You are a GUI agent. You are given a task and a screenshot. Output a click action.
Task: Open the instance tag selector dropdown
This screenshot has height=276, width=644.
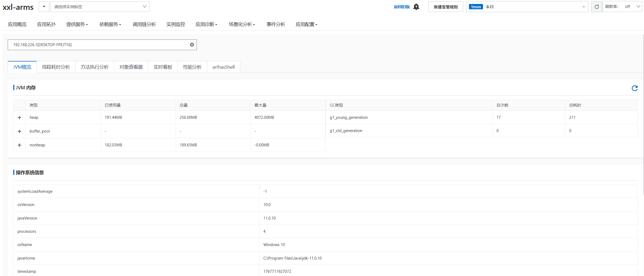point(100,7)
